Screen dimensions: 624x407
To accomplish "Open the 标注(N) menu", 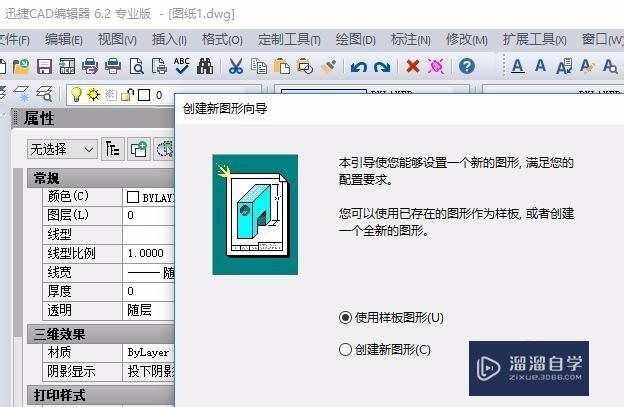I will [411, 40].
